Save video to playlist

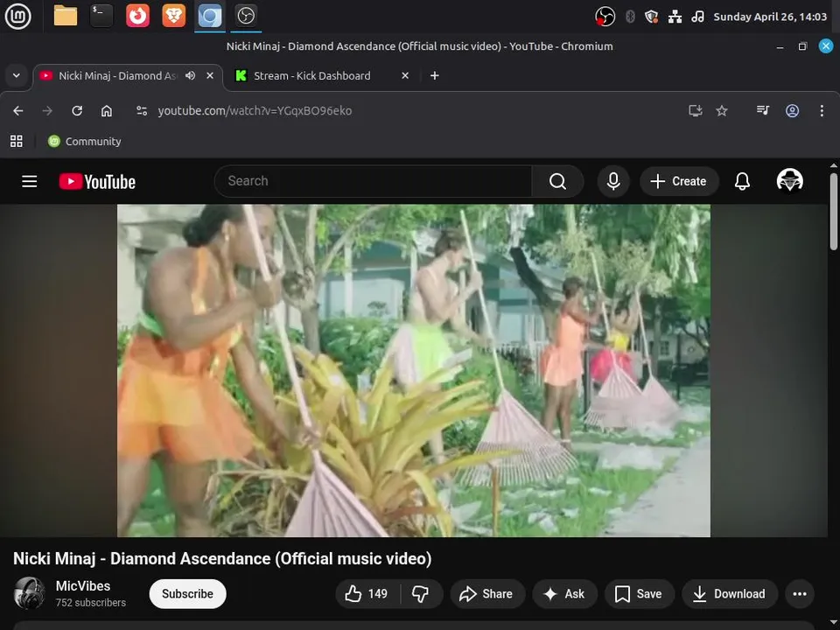coord(639,593)
